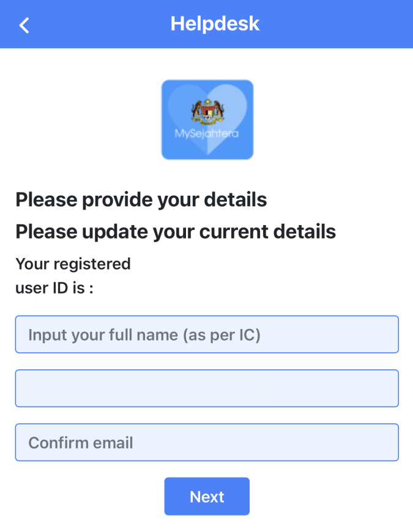Viewport: 413px width, 532px height.
Task: Click the MySejahtera wordmark inside logo
Action: click(206, 134)
